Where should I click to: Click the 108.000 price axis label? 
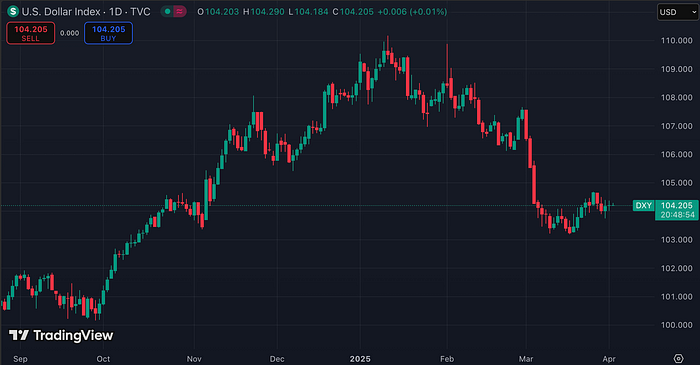677,97
